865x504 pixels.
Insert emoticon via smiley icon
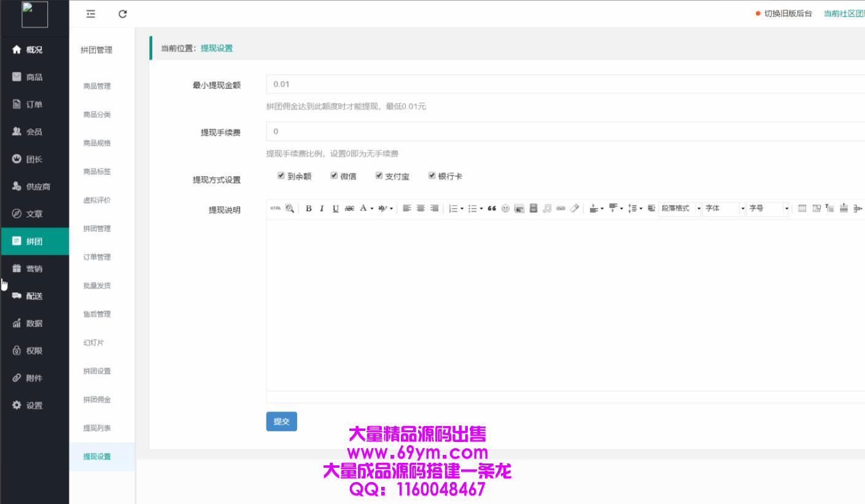(505, 209)
